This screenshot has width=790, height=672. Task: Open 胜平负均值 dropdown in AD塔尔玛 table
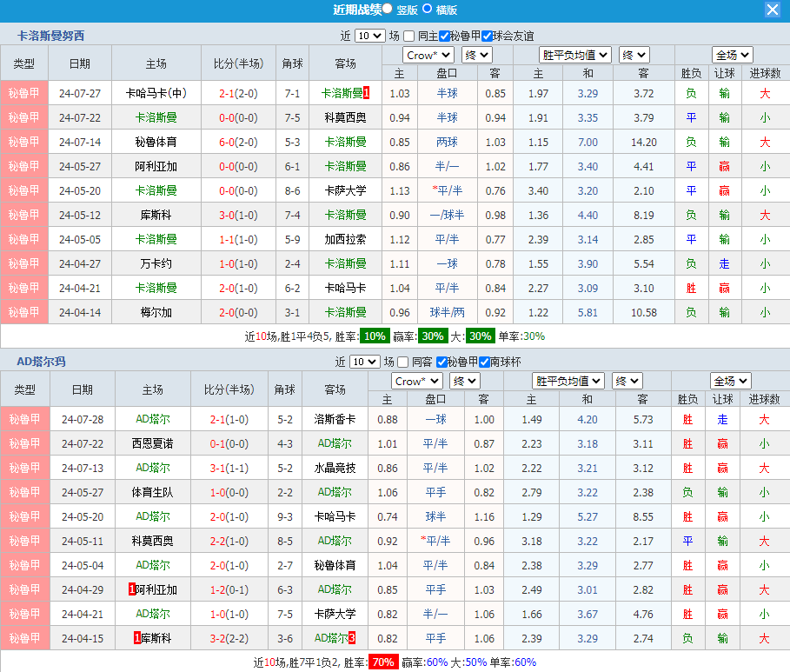click(568, 381)
